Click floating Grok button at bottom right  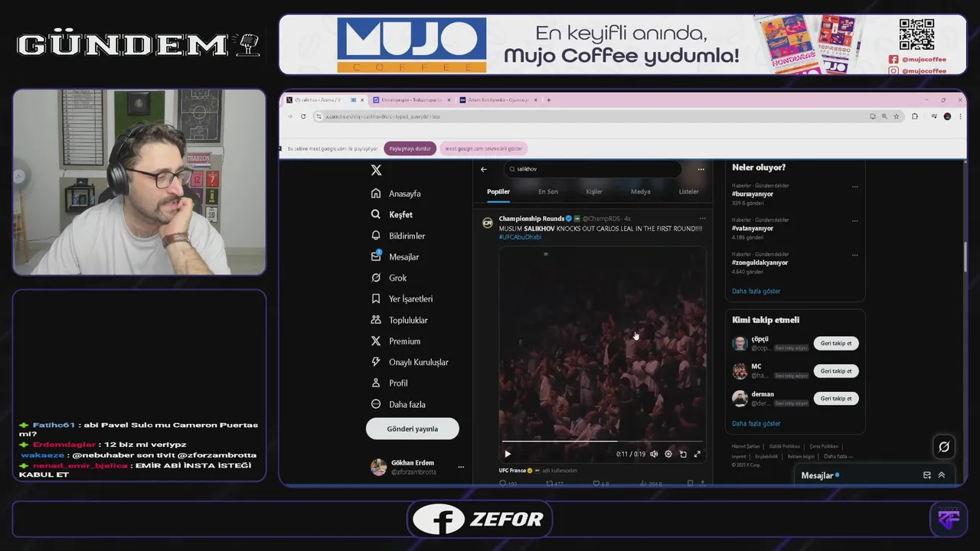coord(944,447)
